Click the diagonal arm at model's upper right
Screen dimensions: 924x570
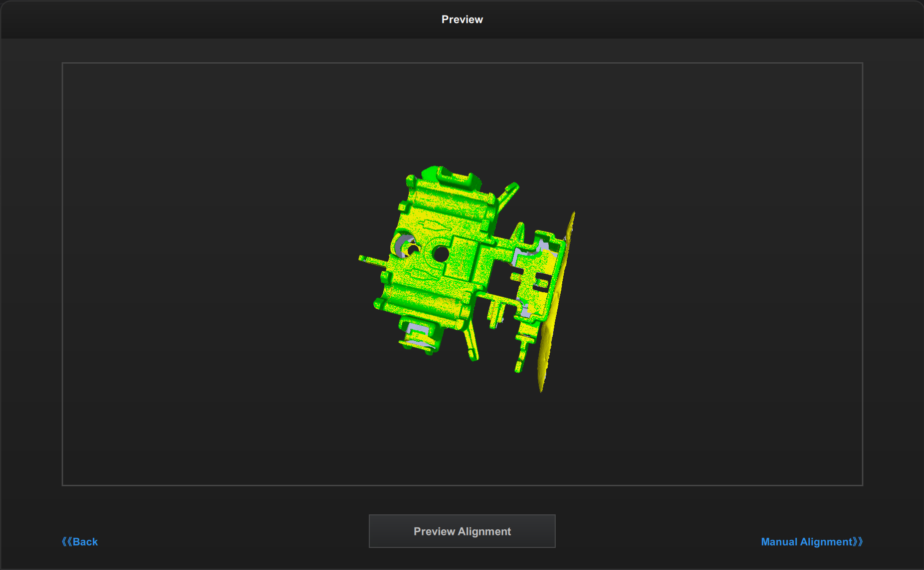pyautogui.click(x=509, y=194)
